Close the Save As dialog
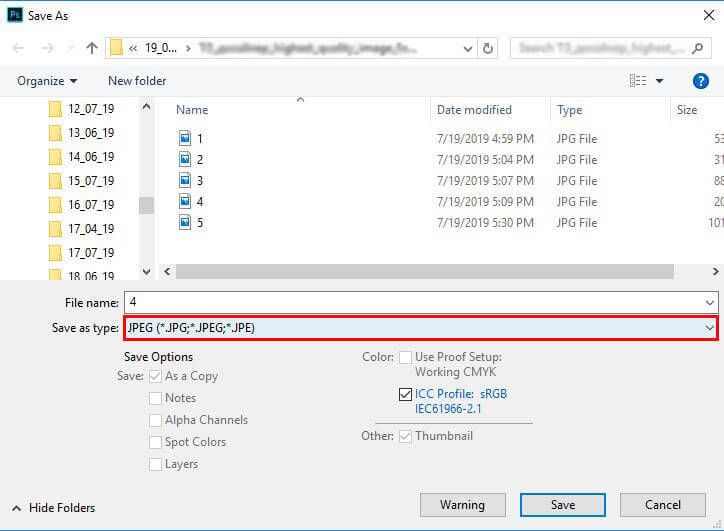The image size is (724, 531). [709, 15]
